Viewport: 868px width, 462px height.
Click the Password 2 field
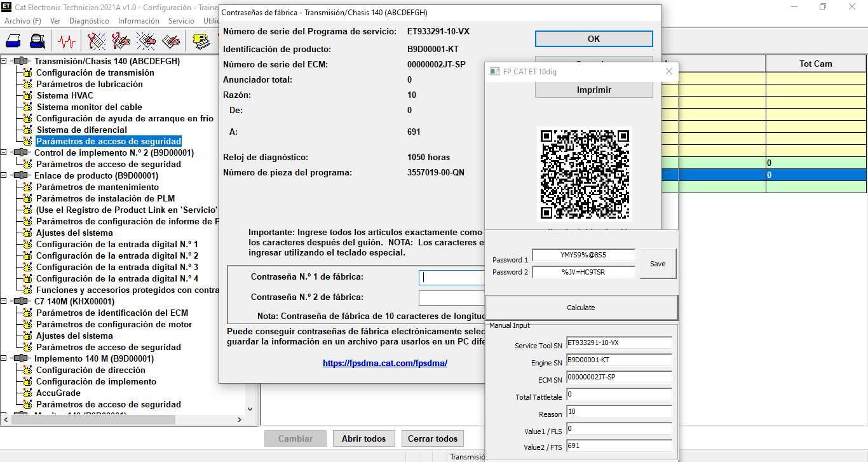(x=583, y=271)
